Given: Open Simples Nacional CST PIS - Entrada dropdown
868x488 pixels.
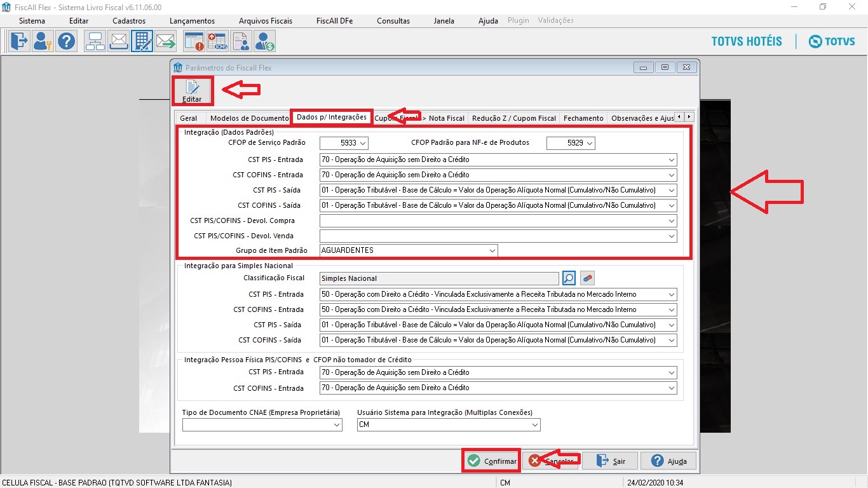Looking at the screenshot, I should [x=672, y=295].
